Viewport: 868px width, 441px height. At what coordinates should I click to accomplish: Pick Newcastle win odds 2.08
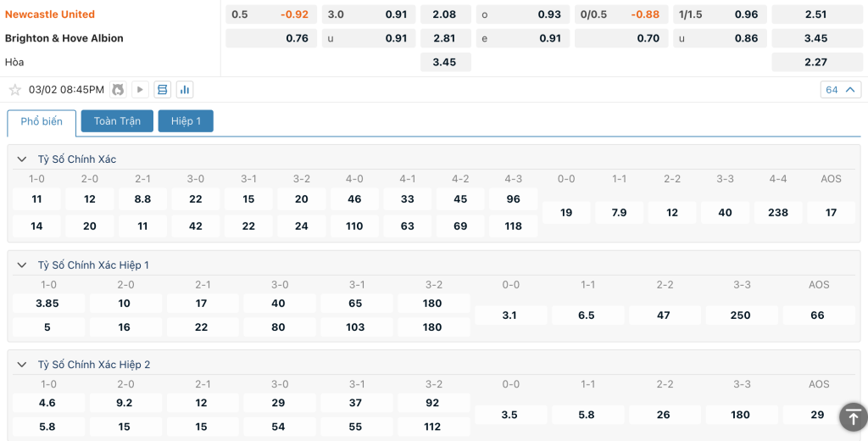click(446, 14)
